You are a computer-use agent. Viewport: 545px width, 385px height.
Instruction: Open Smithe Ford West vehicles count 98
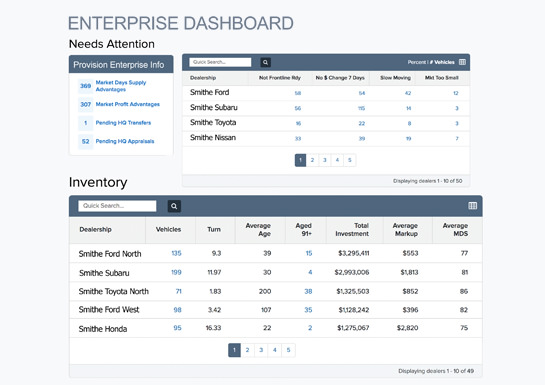(x=177, y=310)
